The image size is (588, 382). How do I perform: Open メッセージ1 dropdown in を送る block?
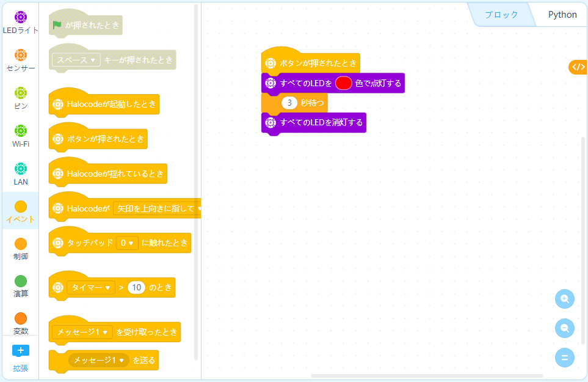tap(99, 360)
